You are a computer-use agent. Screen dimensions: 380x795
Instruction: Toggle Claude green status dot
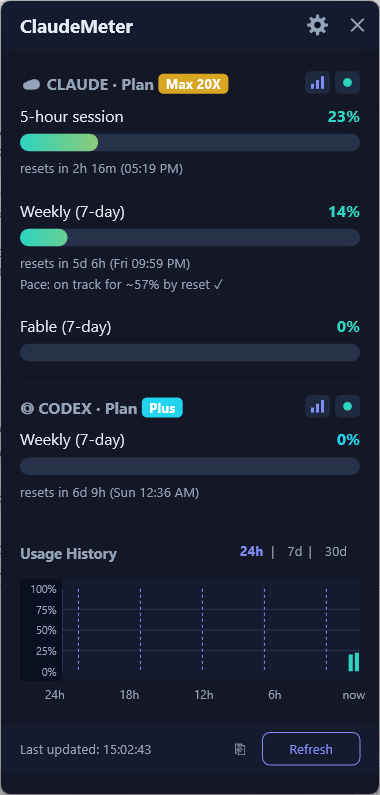[348, 83]
